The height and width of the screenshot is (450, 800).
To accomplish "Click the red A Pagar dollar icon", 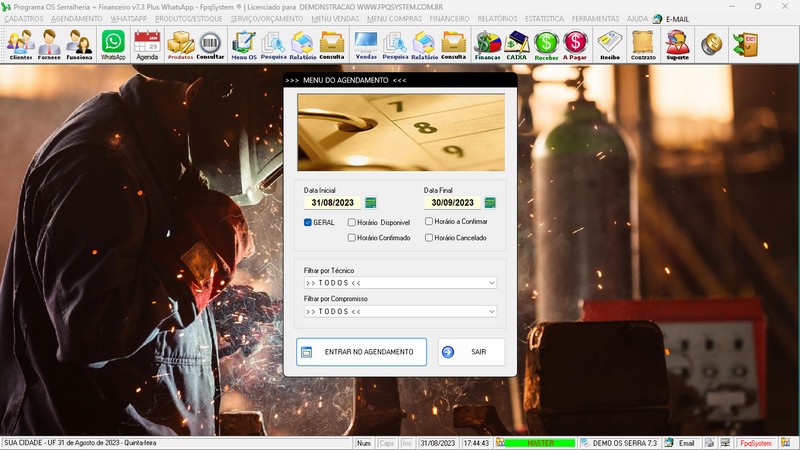I will pos(575,44).
